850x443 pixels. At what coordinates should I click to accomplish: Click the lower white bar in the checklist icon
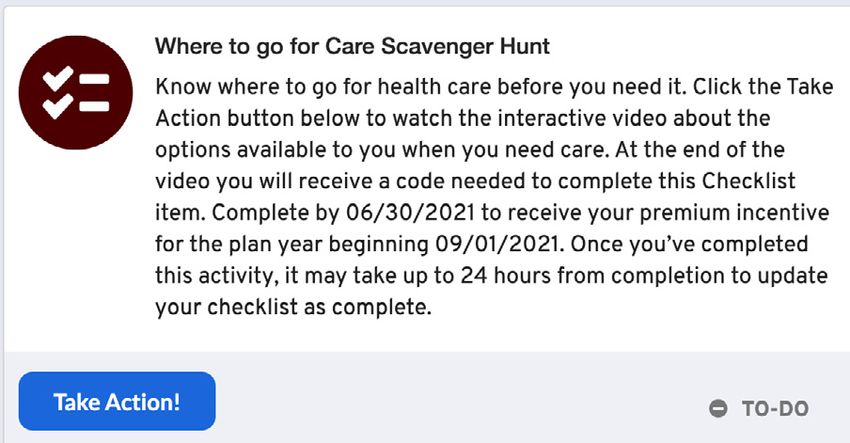pos(94,106)
